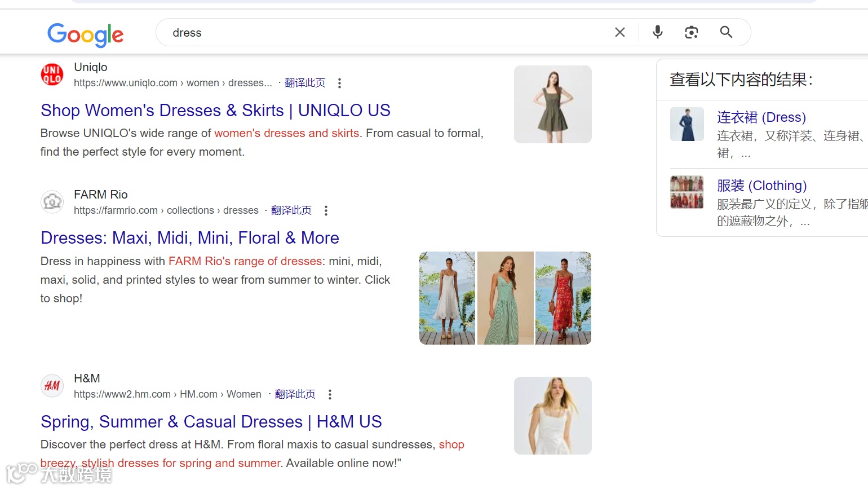Open the H&M site favicon

[52, 386]
